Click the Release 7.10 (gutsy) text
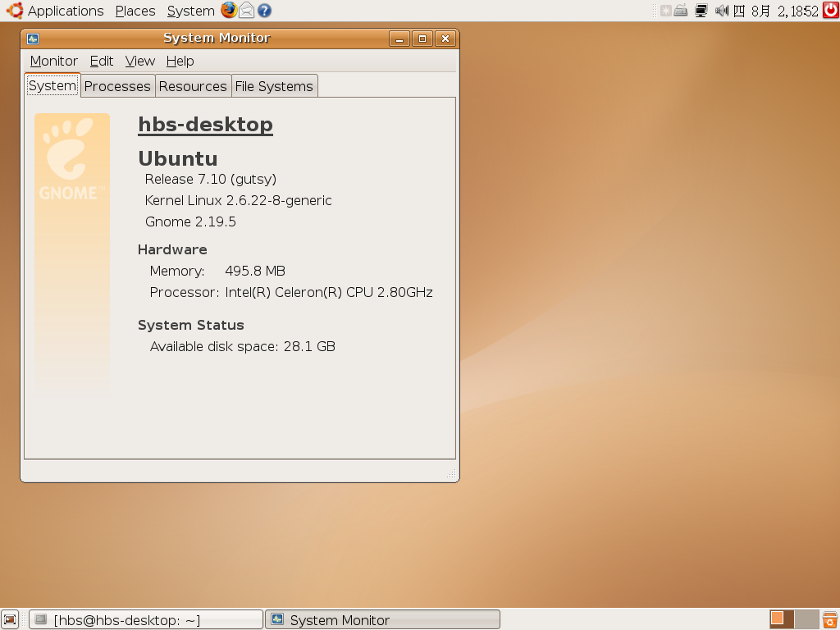Screen dimensions: 840x630 point(211,179)
